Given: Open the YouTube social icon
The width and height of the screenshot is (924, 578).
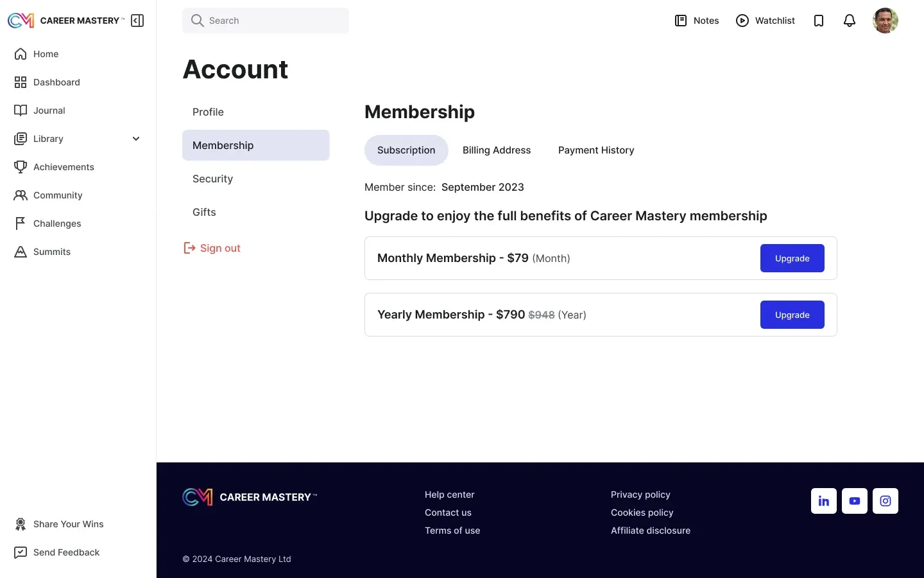Looking at the screenshot, I should tap(855, 501).
